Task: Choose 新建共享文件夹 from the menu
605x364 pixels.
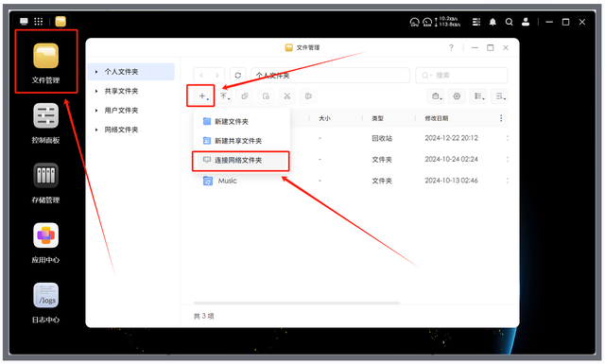Action: (241, 141)
